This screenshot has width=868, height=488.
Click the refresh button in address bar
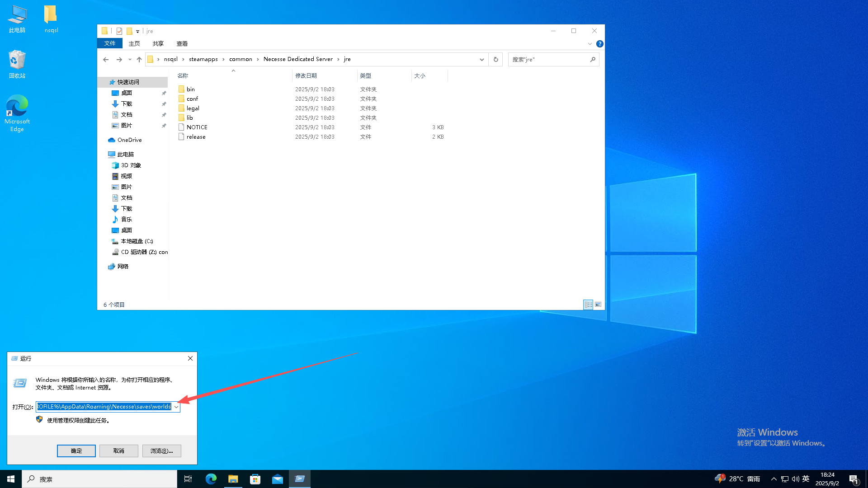click(496, 60)
